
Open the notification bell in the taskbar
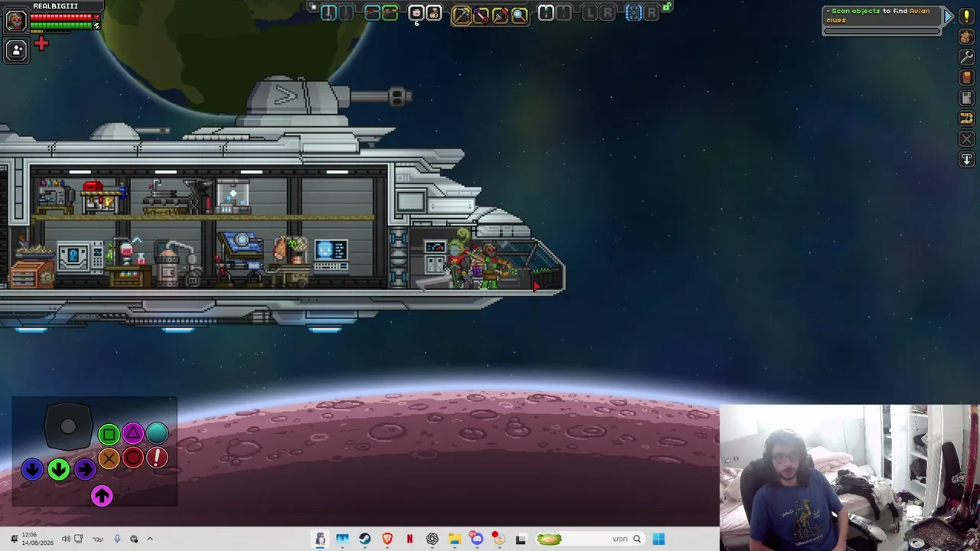coord(14,539)
